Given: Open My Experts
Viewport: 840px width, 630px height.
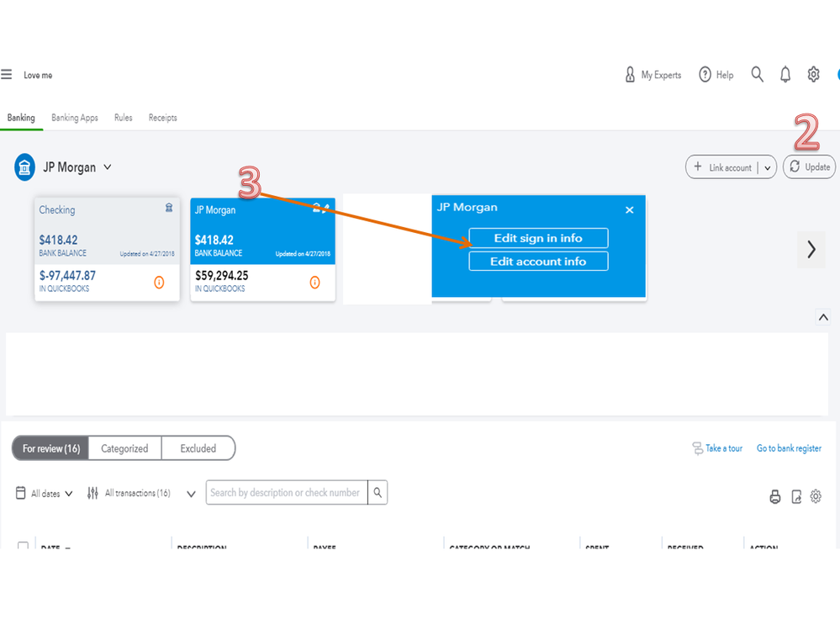Looking at the screenshot, I should pos(653,75).
